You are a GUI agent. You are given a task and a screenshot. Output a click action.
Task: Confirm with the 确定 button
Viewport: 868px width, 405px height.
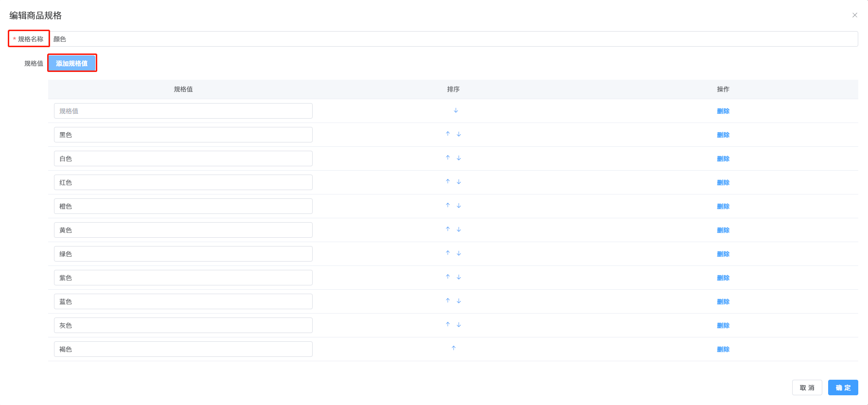click(x=843, y=387)
